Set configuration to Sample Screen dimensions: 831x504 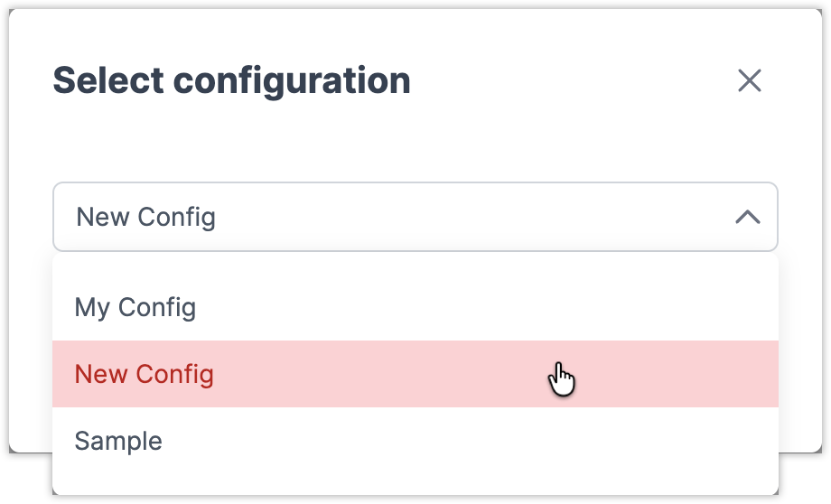click(x=118, y=441)
